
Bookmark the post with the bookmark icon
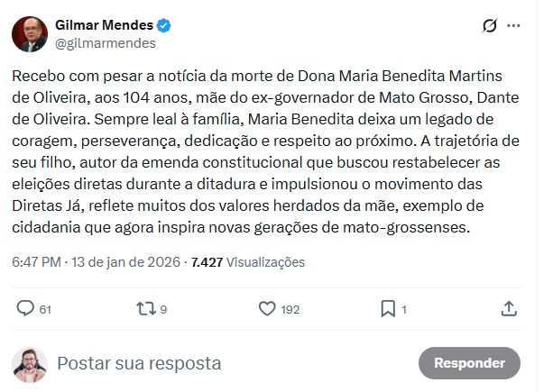pos(388,309)
